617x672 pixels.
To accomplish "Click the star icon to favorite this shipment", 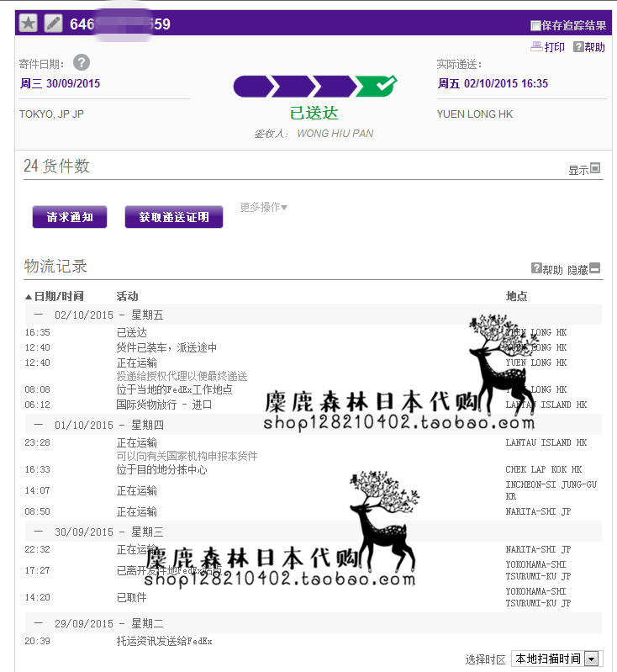I will click(28, 24).
